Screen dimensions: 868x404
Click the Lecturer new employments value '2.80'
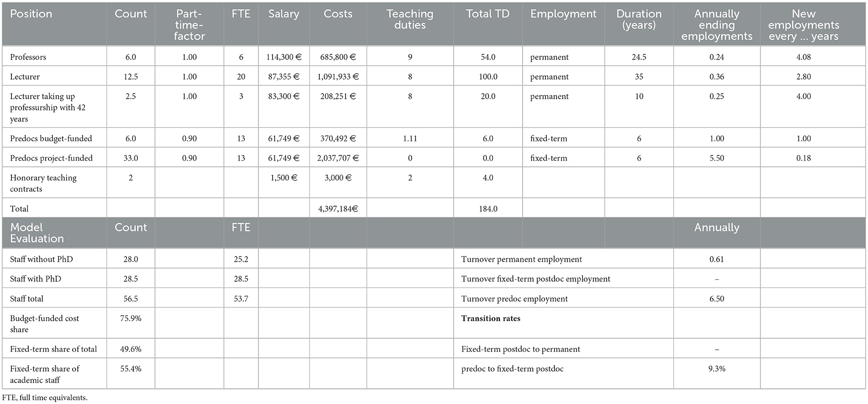(x=804, y=77)
